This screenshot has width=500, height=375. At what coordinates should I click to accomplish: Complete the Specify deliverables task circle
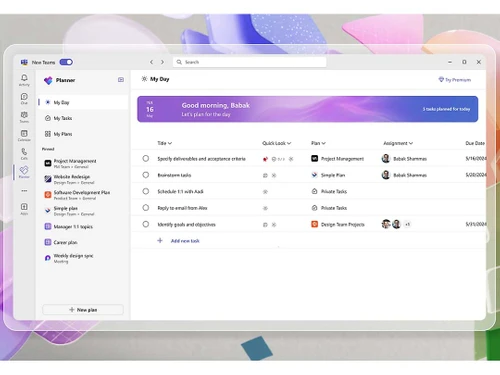point(146,158)
